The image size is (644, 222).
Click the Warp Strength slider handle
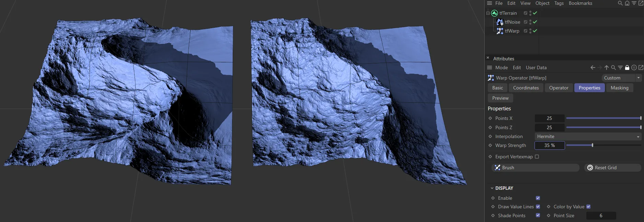tap(593, 145)
